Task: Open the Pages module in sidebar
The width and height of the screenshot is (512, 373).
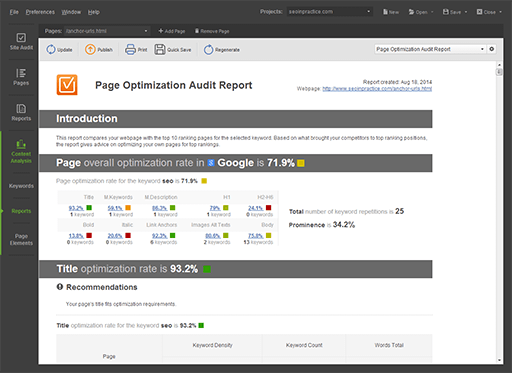Action: 21,73
